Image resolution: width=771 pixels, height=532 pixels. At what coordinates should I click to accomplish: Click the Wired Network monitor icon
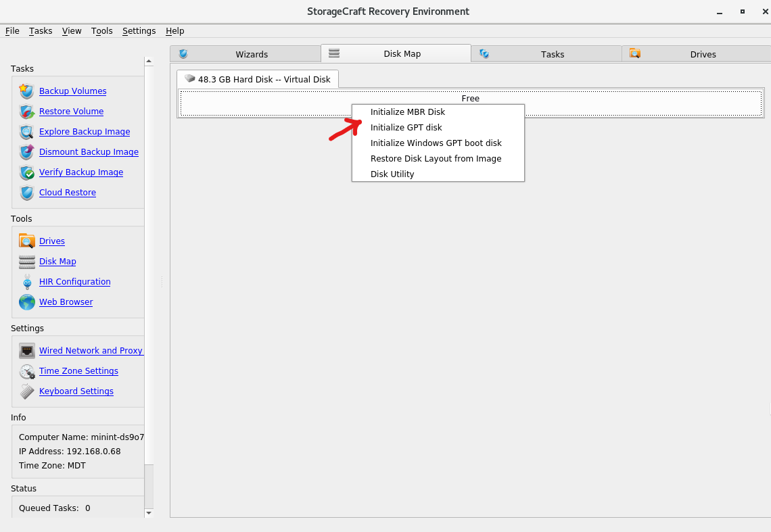point(27,350)
